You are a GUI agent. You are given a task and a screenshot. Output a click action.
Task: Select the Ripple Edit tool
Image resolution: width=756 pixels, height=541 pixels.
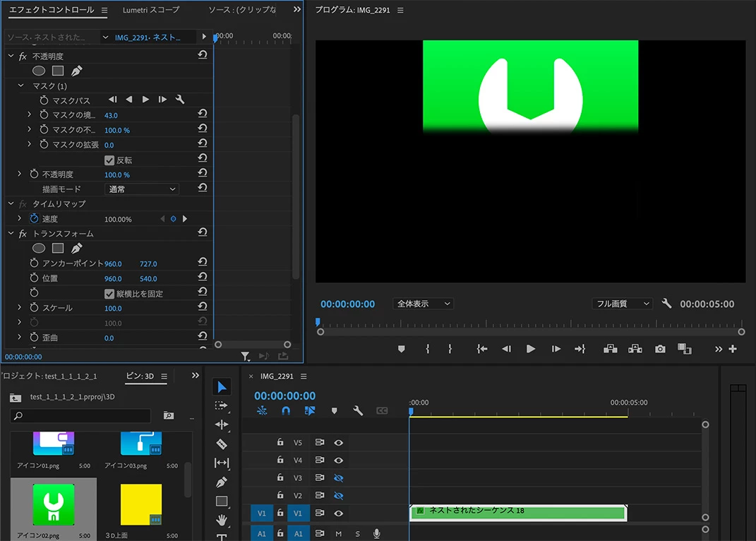point(222,424)
